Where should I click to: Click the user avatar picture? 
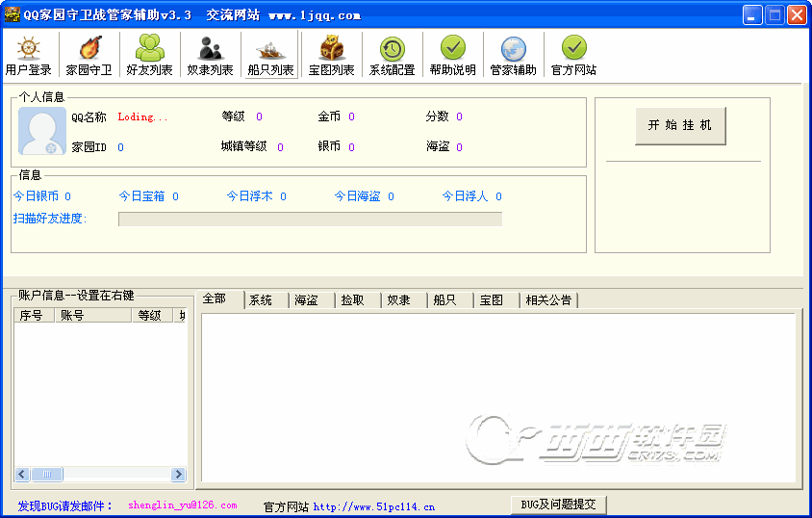pyautogui.click(x=42, y=131)
